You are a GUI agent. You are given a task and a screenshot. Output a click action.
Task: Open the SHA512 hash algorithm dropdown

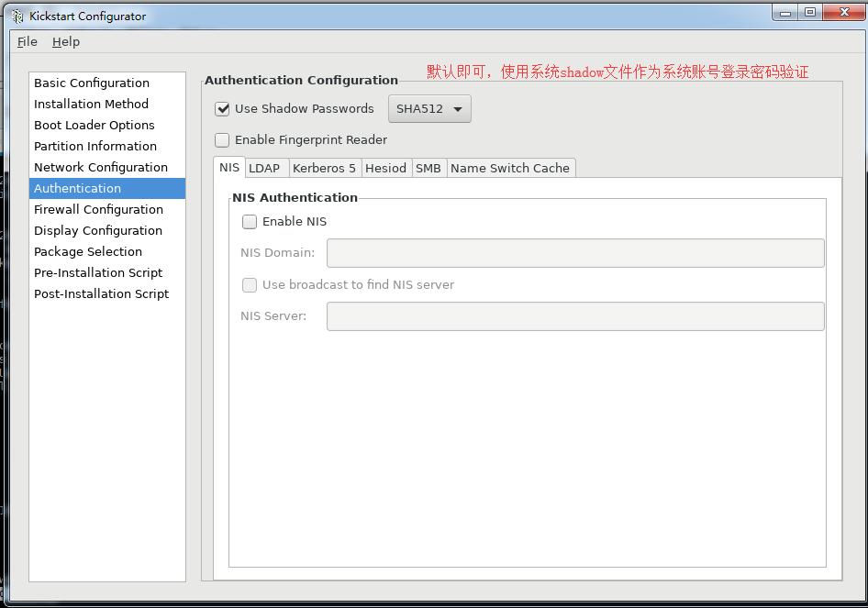[429, 108]
